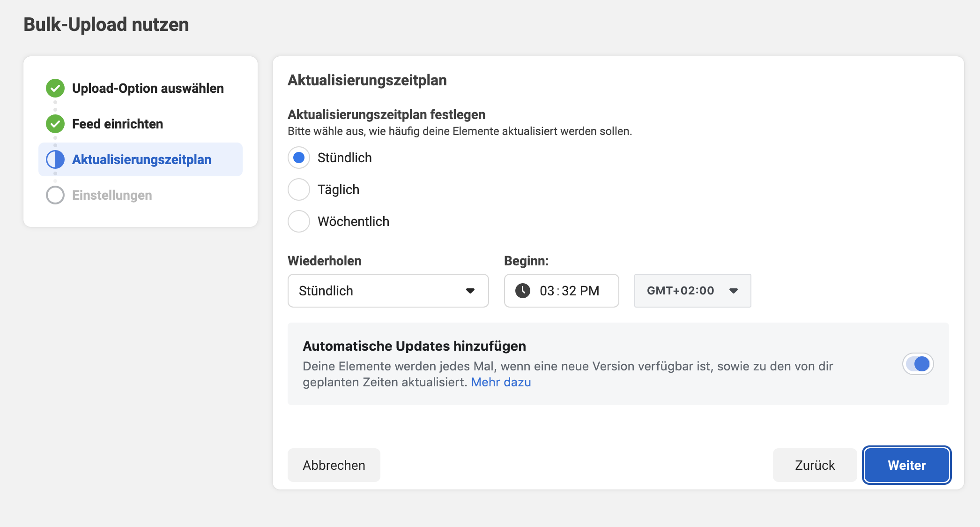Open the Wiederholen Stündlich dropdown
This screenshot has height=527, width=980.
pyautogui.click(x=388, y=291)
